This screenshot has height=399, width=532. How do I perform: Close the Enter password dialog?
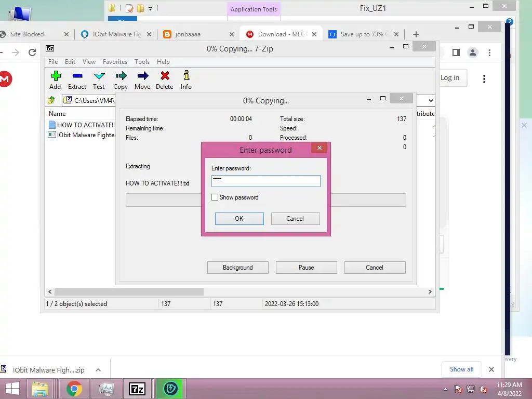(320, 148)
